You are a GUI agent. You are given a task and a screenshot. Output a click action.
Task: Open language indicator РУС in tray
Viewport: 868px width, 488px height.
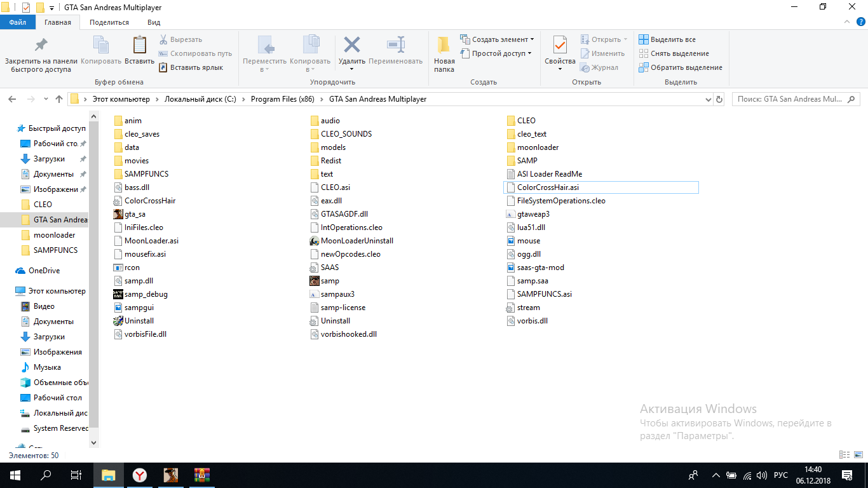click(x=780, y=475)
